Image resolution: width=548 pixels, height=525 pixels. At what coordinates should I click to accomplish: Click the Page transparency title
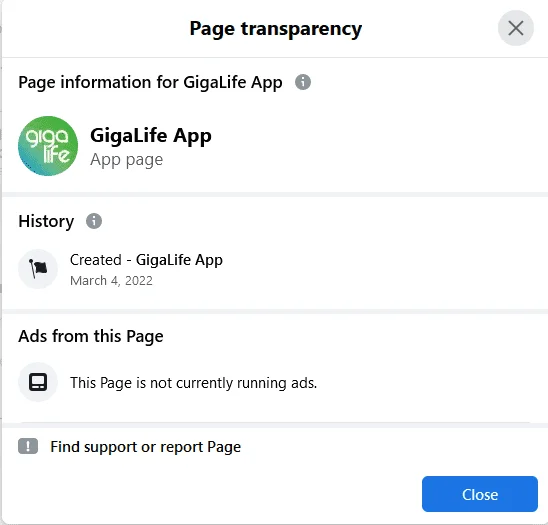tap(275, 29)
